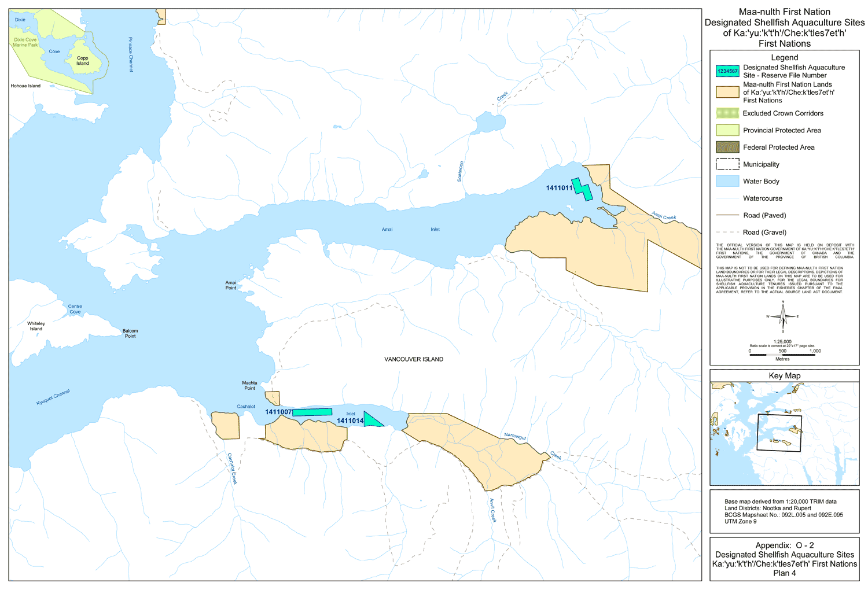The image size is (868, 590).
Task: Click the Federal Protected Area legend swatch
Action: click(x=727, y=147)
